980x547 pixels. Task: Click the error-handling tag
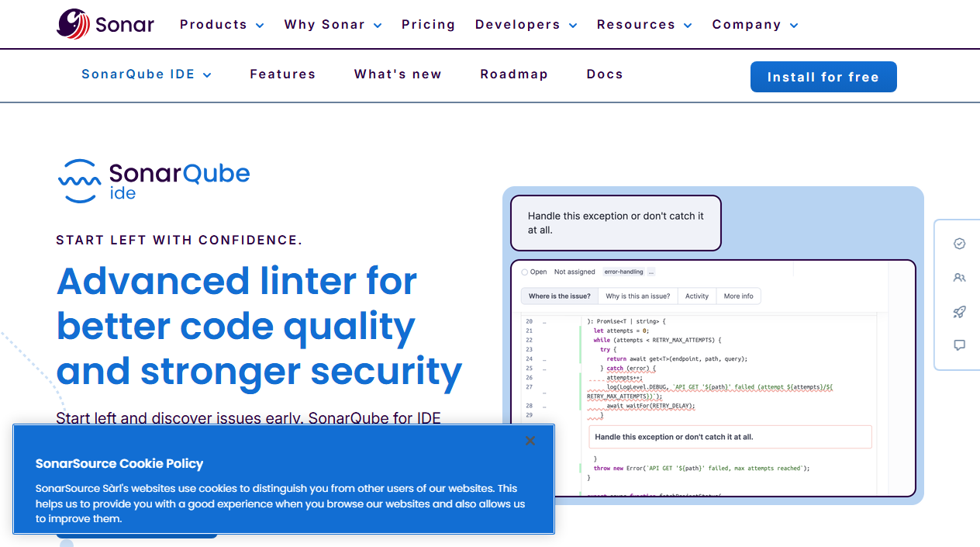click(624, 272)
